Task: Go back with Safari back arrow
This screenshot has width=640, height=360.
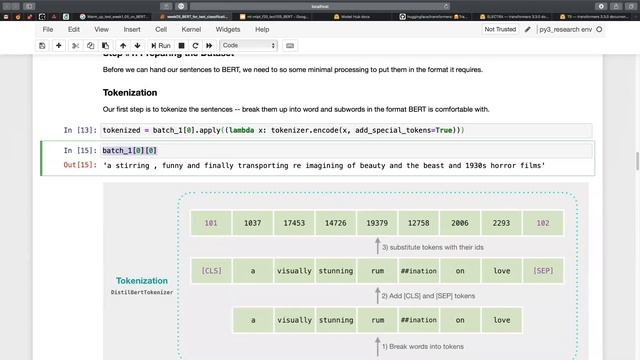Action: click(7, 6)
